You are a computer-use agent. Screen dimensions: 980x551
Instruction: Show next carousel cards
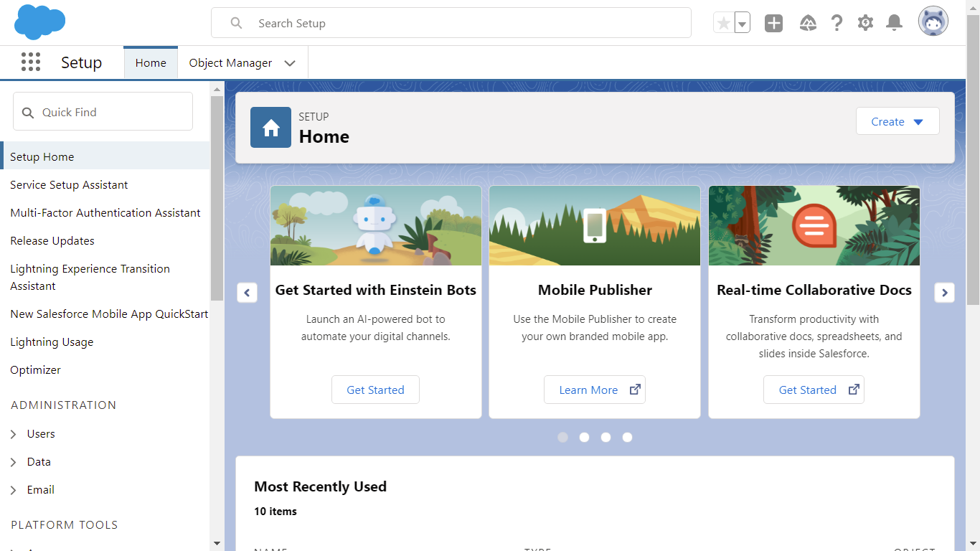944,293
